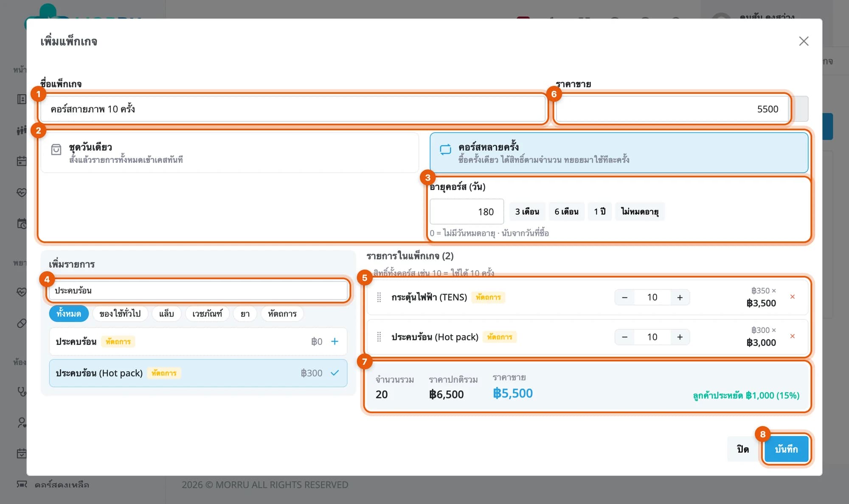Select คอร์สหลายครั้ง package type
849x504 pixels.
[x=619, y=153]
